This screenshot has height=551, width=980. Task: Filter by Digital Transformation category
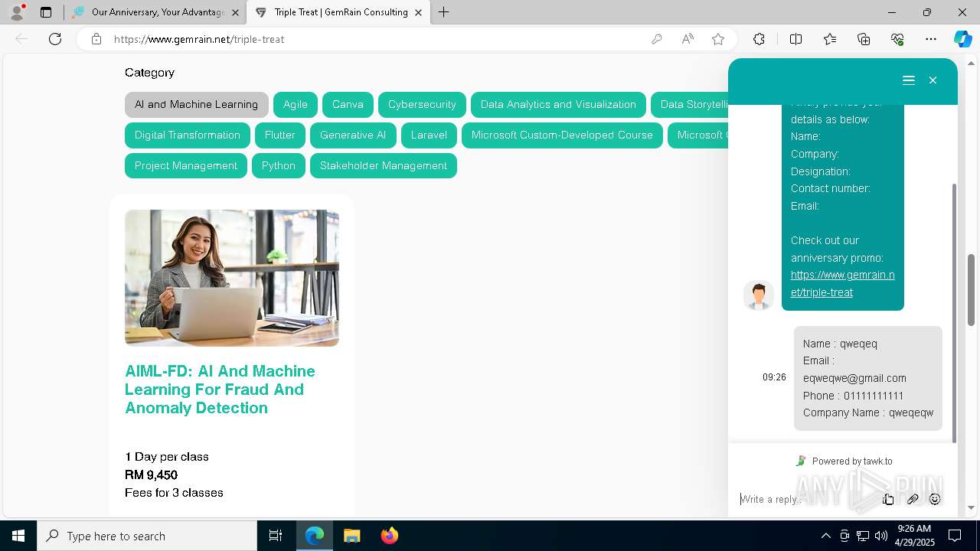point(188,135)
